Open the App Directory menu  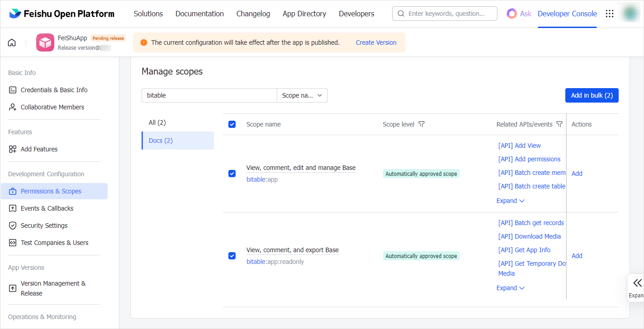[304, 14]
